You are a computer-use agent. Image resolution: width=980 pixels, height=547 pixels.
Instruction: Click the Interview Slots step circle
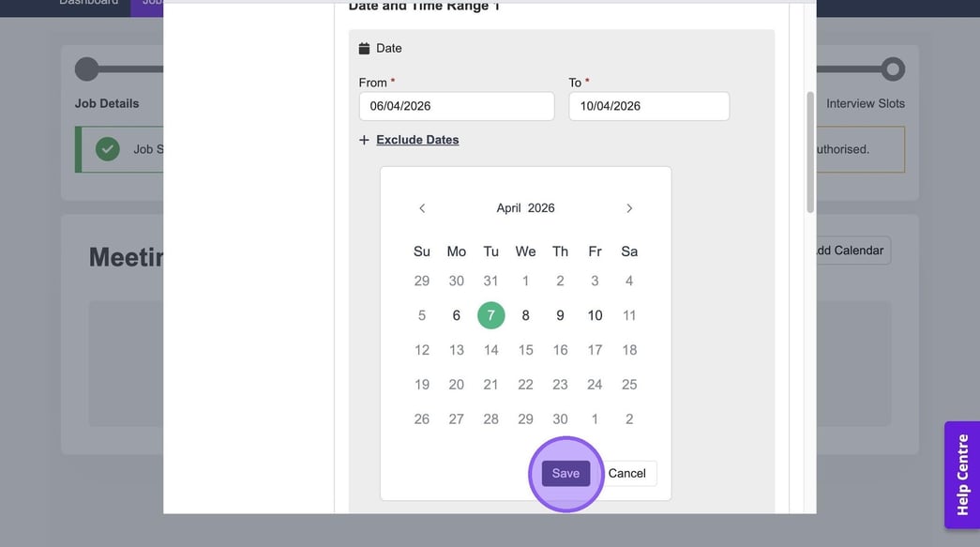point(893,69)
